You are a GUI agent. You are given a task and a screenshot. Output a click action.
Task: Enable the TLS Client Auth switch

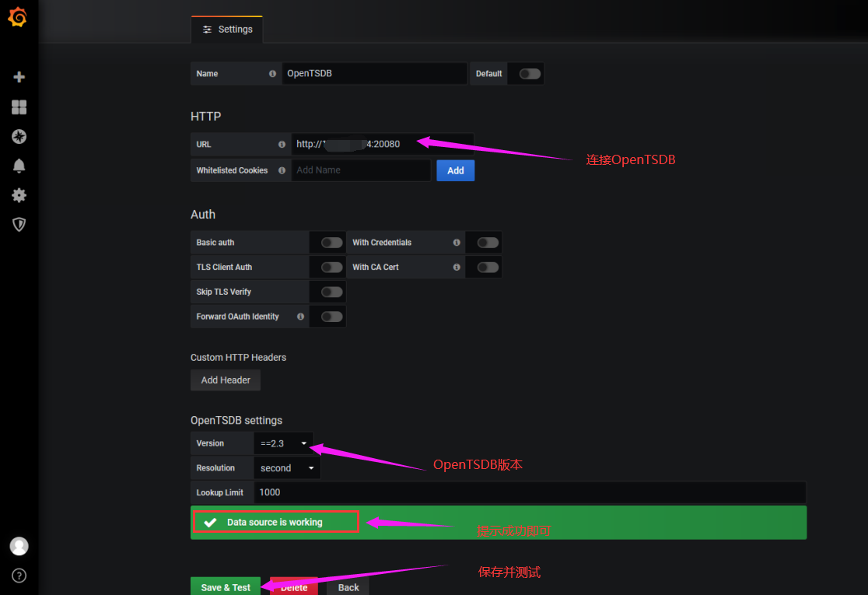click(x=331, y=268)
